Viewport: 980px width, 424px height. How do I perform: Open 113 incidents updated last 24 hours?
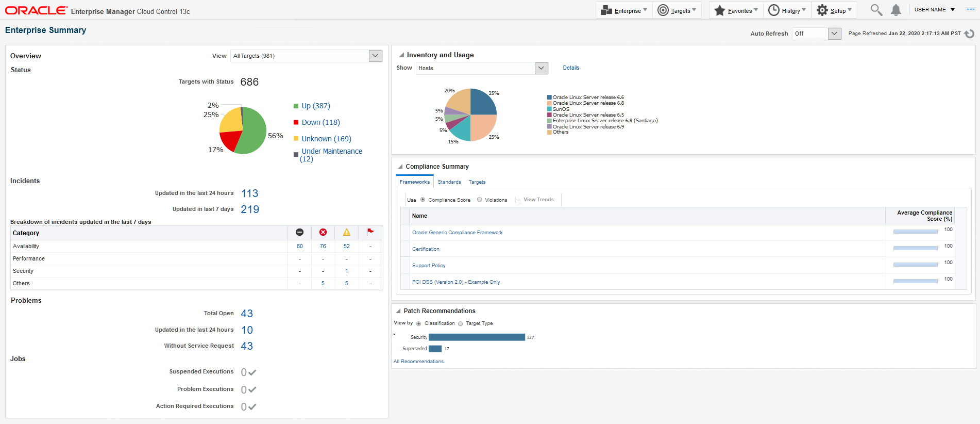coord(250,193)
